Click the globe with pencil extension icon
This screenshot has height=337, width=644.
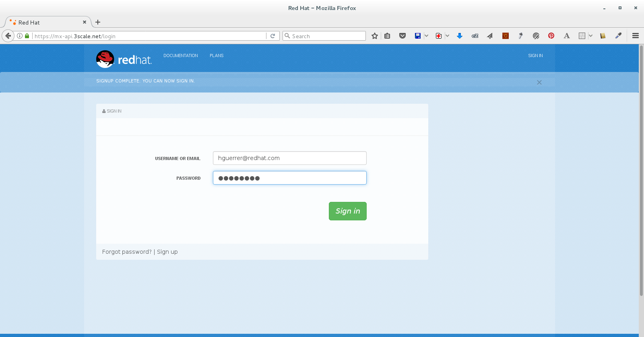pos(536,36)
